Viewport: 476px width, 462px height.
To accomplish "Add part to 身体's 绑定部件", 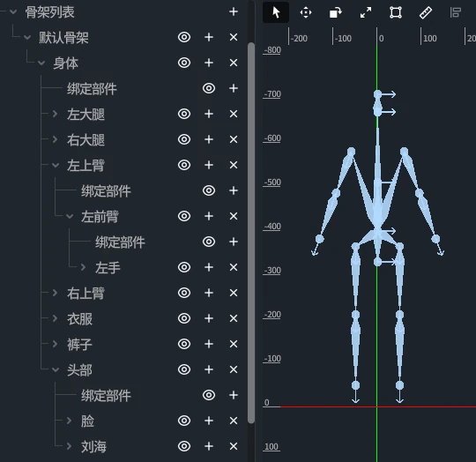I will [233, 88].
